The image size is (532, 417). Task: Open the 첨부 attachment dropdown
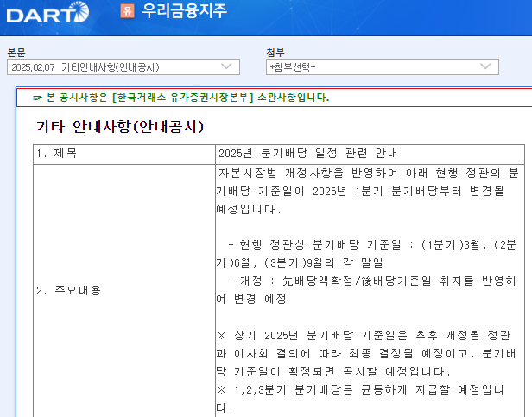pos(383,66)
